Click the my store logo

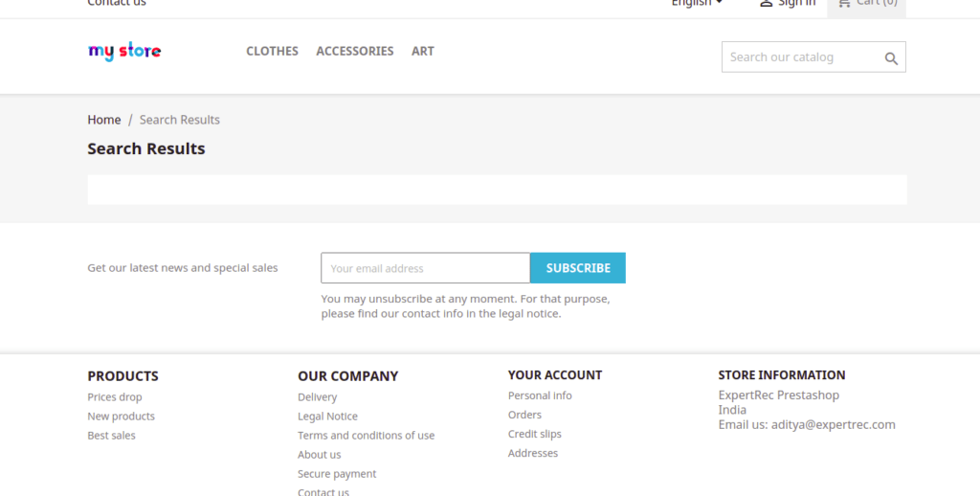point(124,52)
